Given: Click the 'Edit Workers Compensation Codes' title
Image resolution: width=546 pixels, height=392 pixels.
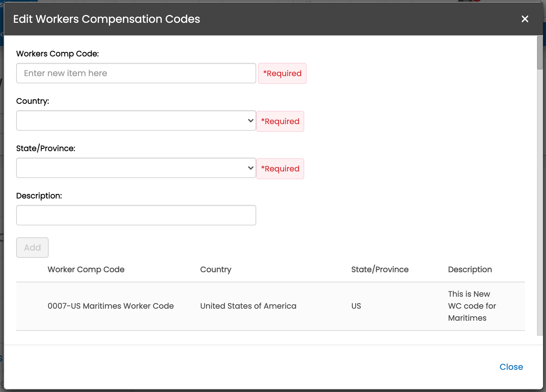Looking at the screenshot, I should pyautogui.click(x=106, y=19).
